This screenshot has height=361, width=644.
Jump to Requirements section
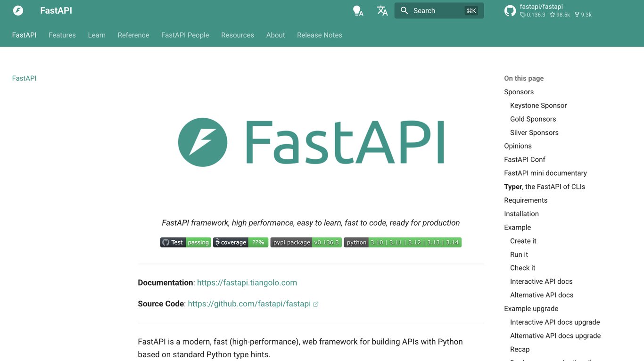coord(526,200)
